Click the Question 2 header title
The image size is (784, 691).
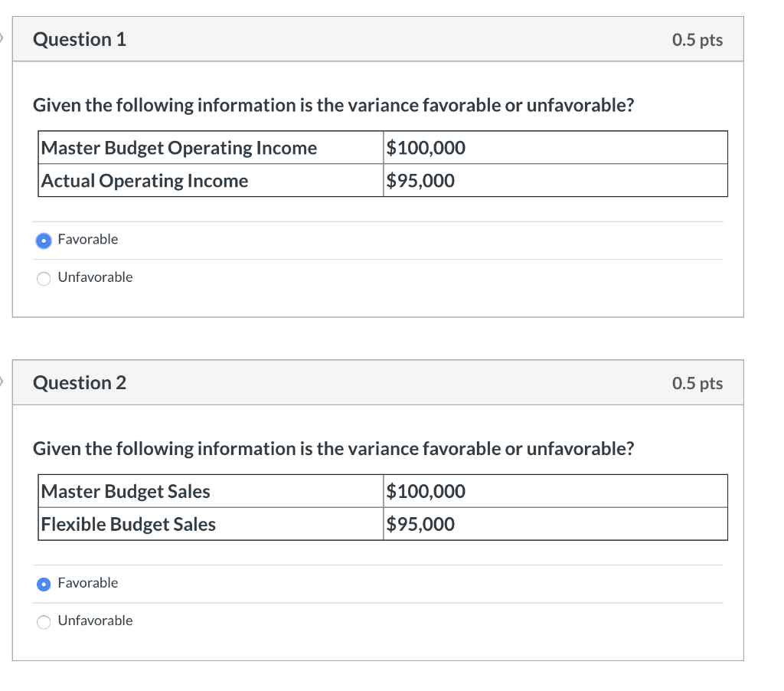click(x=80, y=383)
